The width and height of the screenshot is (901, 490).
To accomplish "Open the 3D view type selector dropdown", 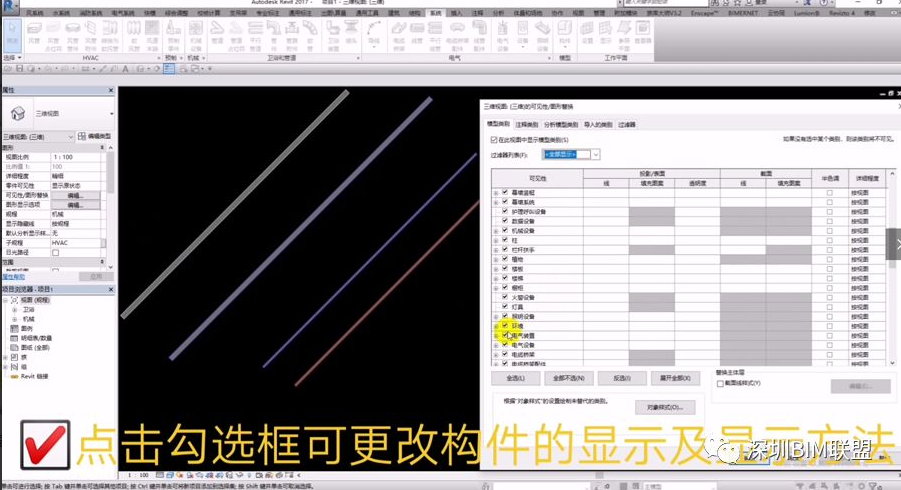I will tap(111, 114).
